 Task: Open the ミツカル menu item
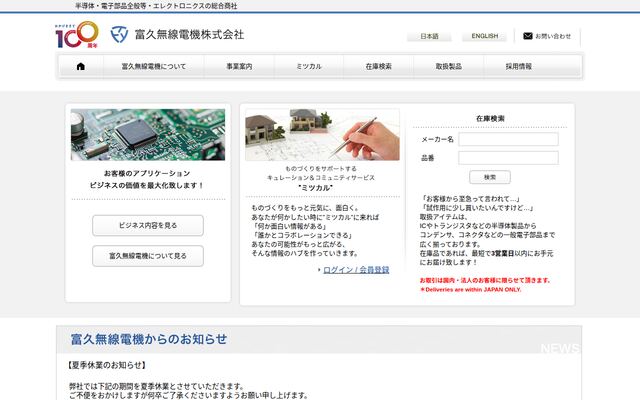(x=309, y=66)
